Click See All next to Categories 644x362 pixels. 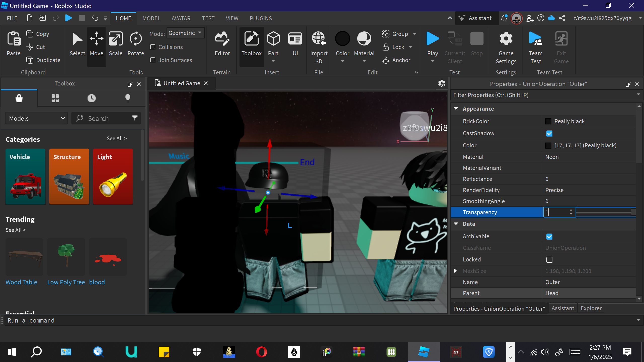(x=116, y=139)
